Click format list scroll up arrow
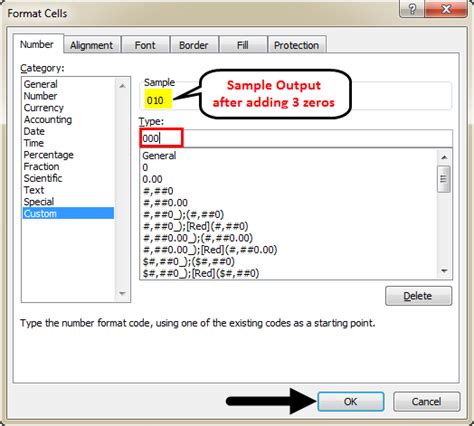474x426 pixels. tap(444, 157)
